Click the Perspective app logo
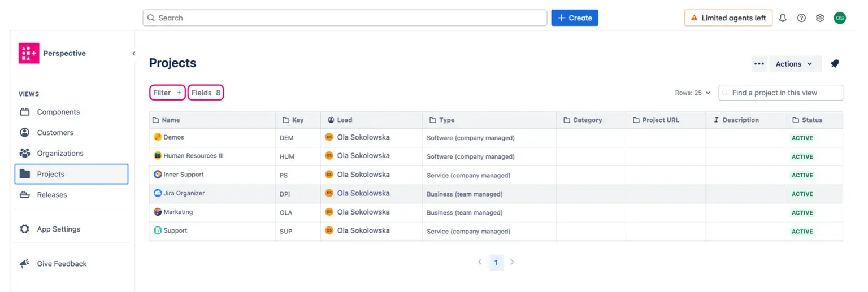Viewport: 868px width, 292px height. tap(29, 53)
